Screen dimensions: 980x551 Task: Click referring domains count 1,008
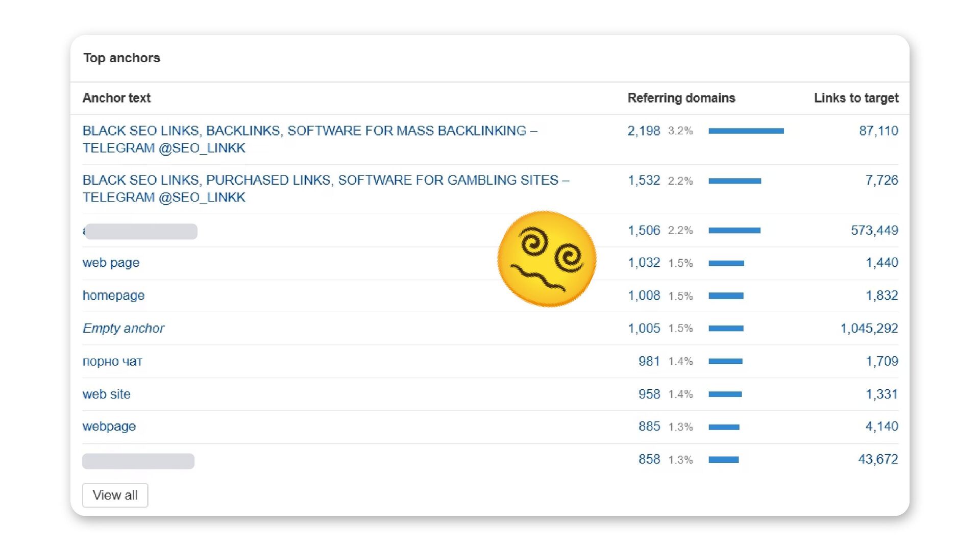click(x=644, y=295)
